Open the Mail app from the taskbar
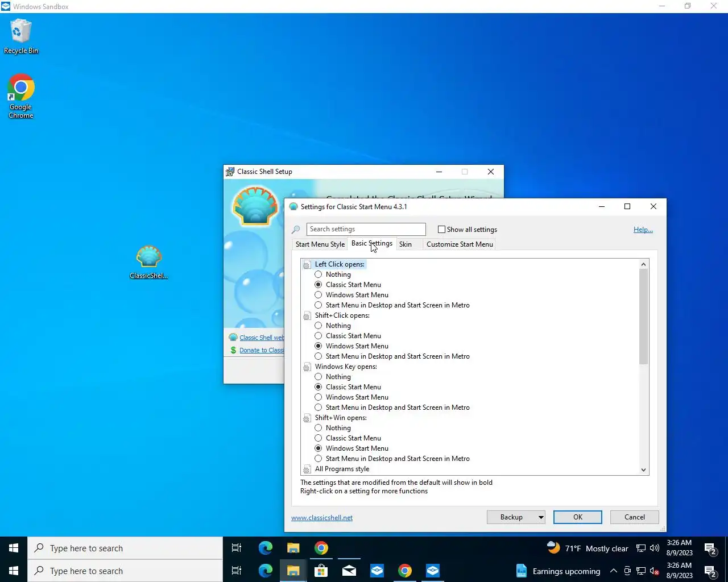This screenshot has height=582, width=728. pos(349,571)
